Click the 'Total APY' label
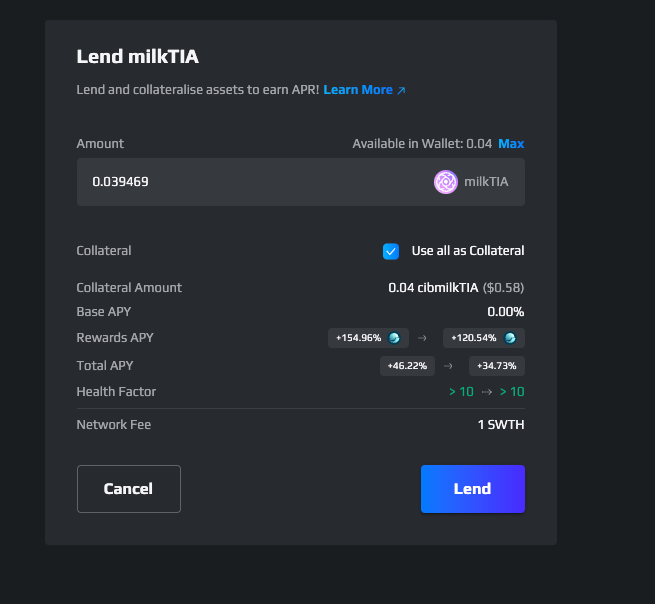This screenshot has width=655, height=604. [x=105, y=366]
